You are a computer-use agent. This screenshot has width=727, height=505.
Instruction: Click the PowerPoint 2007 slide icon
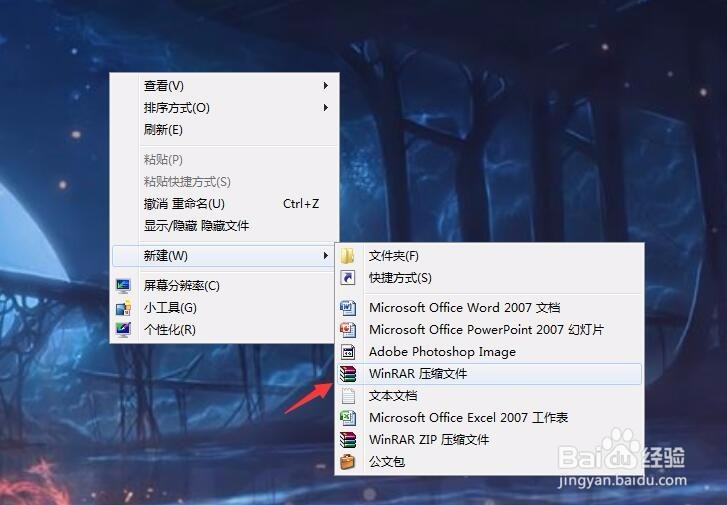coord(348,330)
